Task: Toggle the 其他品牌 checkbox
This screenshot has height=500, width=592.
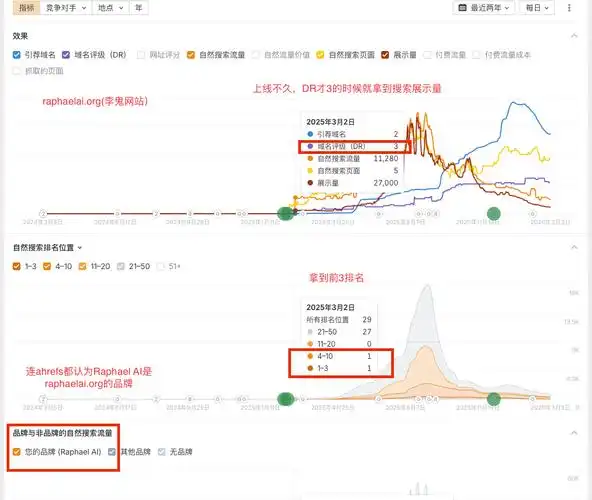Action: [112, 452]
